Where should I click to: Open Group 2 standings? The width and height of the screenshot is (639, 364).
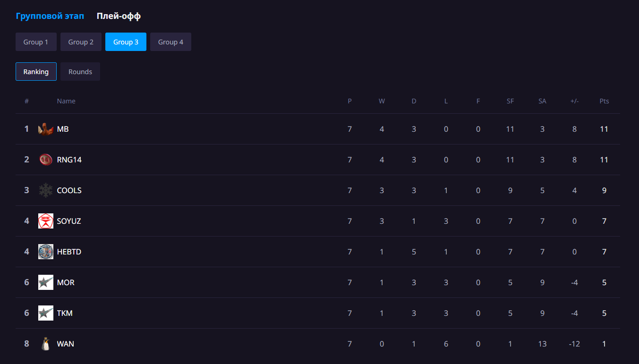click(x=81, y=42)
